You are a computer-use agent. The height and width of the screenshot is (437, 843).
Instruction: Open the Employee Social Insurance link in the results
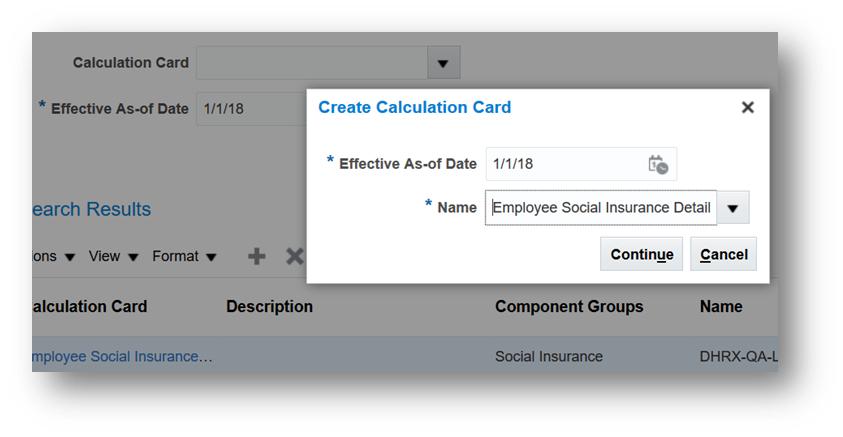[x=122, y=356]
